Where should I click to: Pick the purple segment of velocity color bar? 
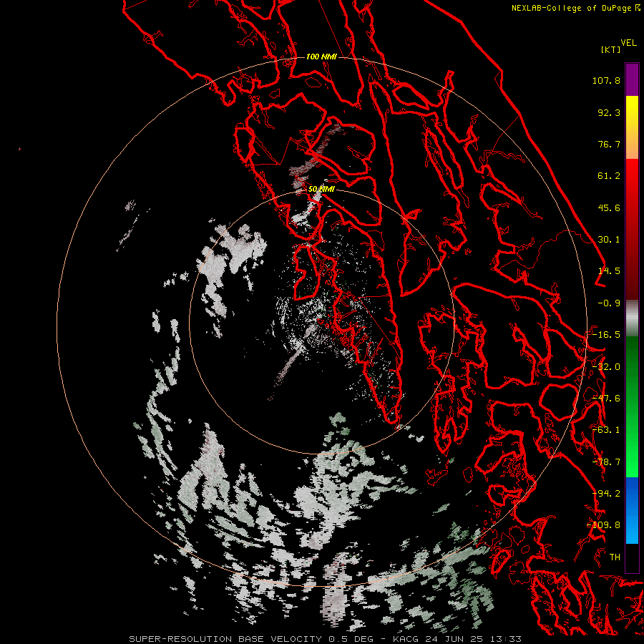click(x=632, y=79)
